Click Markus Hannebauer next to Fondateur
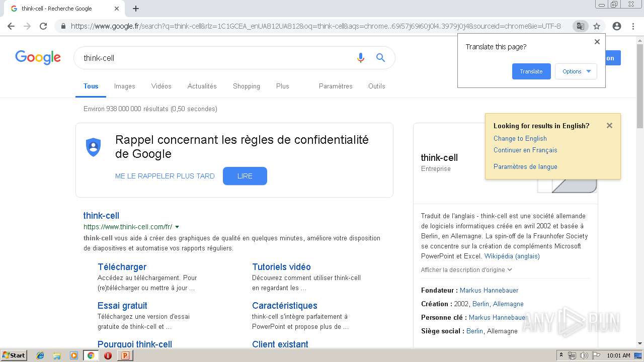Image resolution: width=644 pixels, height=362 pixels. (489, 291)
